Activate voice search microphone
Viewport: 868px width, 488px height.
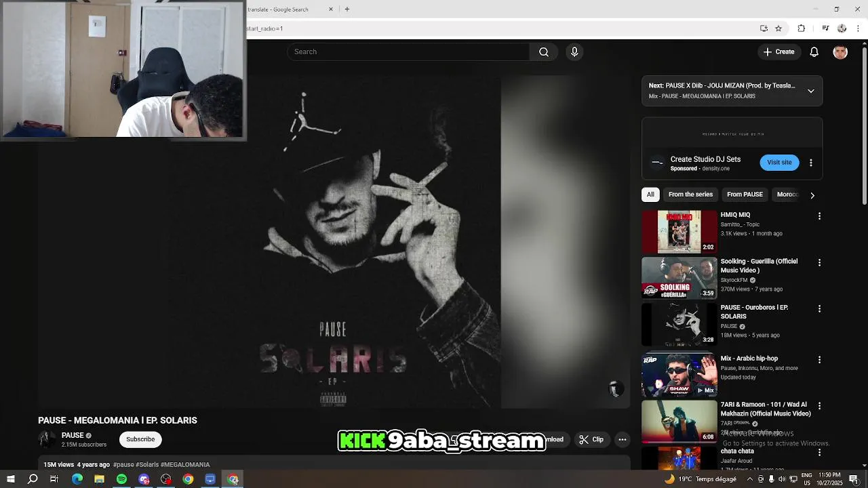point(574,52)
